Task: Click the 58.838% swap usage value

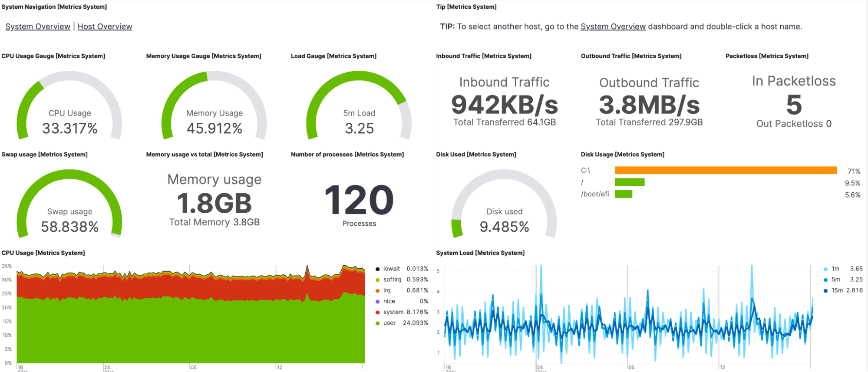Action: [70, 227]
